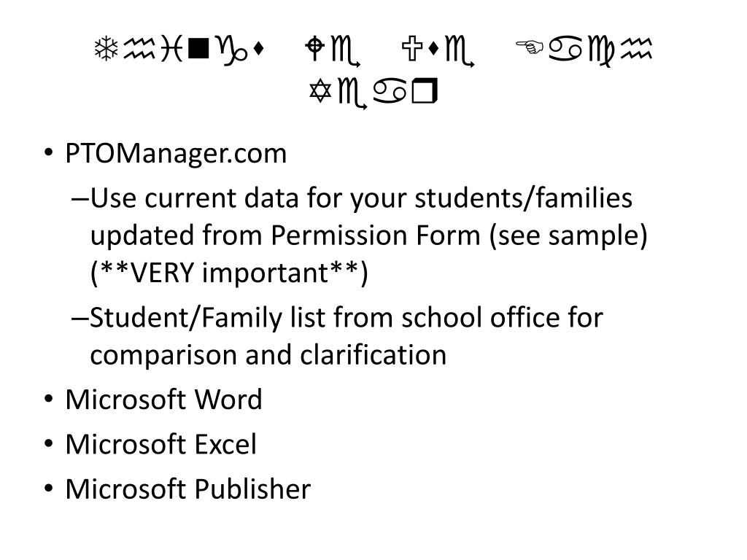Viewport: 747px width, 560px height.
Task: Select the six-pointed star symbol
Action: 320,91
